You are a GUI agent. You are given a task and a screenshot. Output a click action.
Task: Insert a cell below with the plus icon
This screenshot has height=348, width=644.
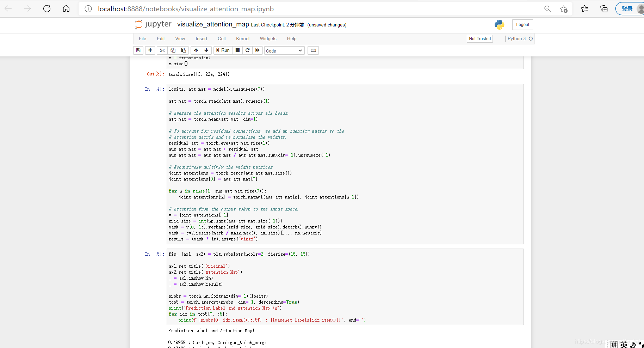pos(150,50)
